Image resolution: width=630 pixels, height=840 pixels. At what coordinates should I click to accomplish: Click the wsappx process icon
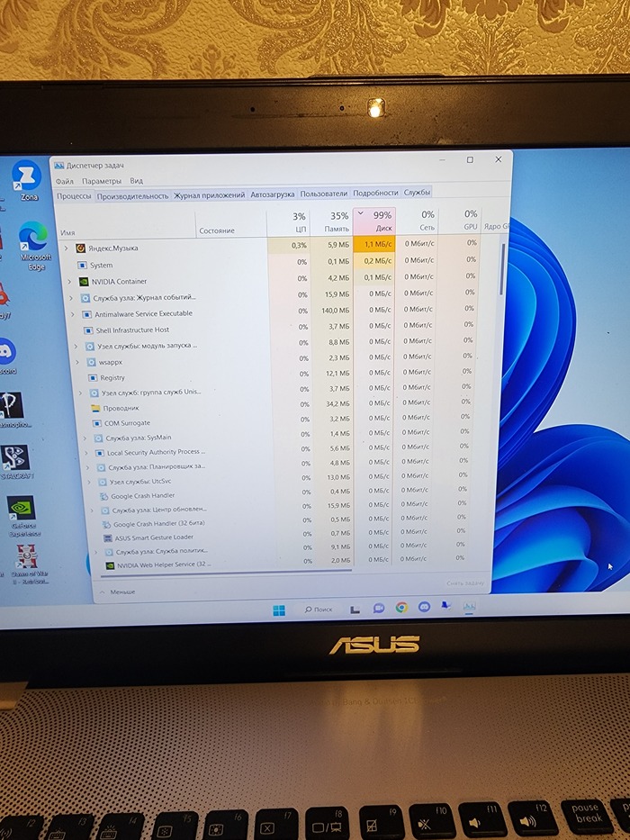[92, 362]
